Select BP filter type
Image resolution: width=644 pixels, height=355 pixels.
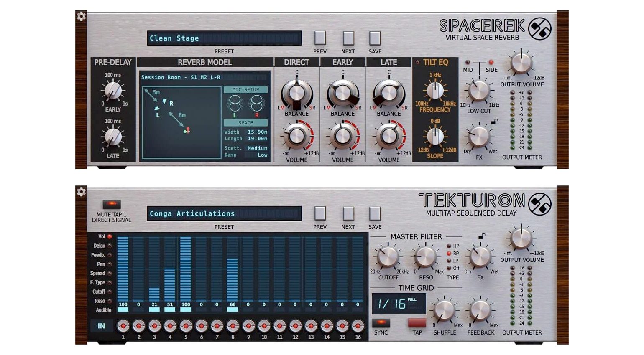tap(449, 253)
